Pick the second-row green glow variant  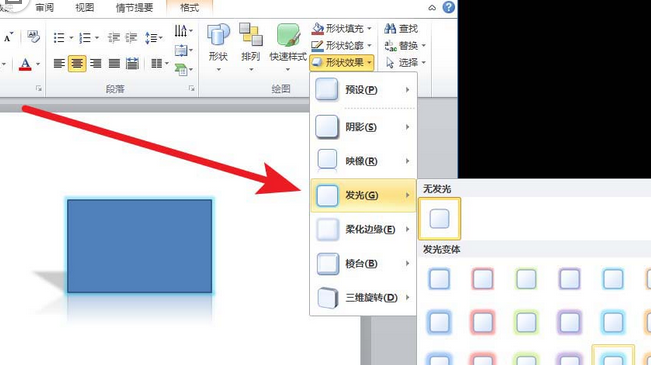click(x=526, y=322)
